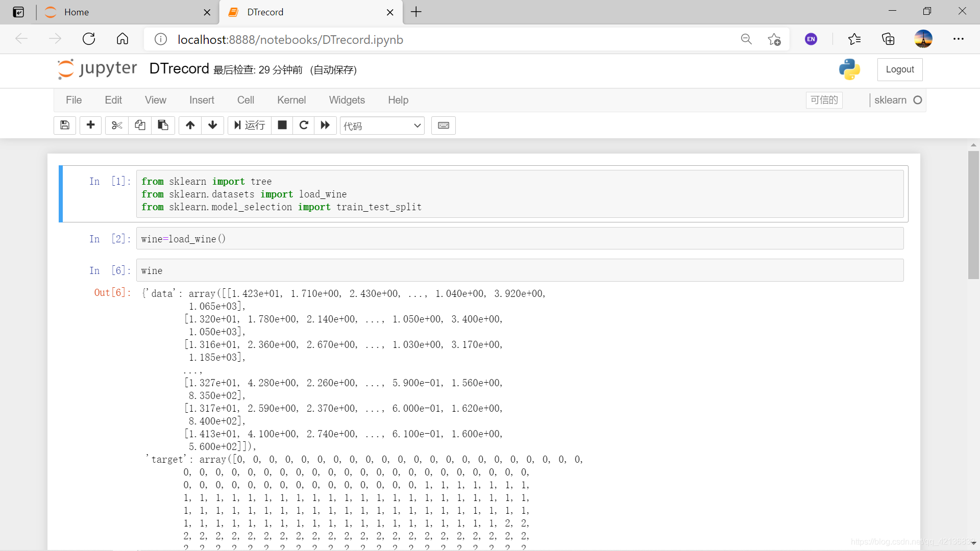
Task: Click the paste cell icon in toolbar
Action: (x=163, y=125)
